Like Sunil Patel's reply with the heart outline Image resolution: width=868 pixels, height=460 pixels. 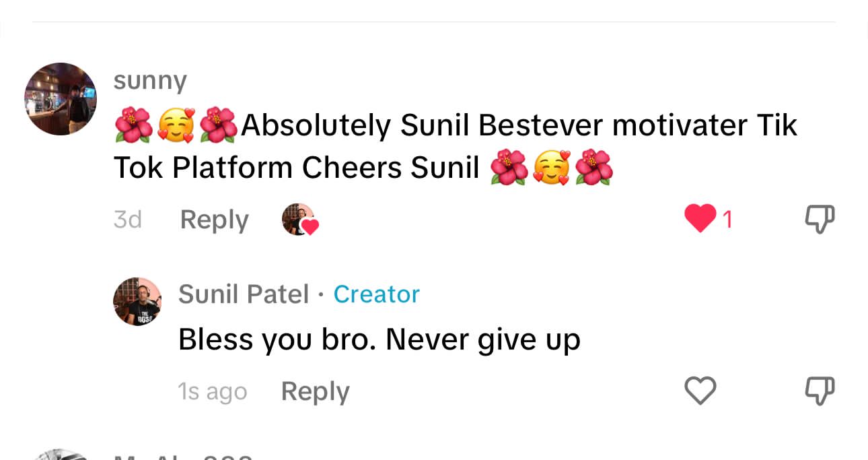700,391
